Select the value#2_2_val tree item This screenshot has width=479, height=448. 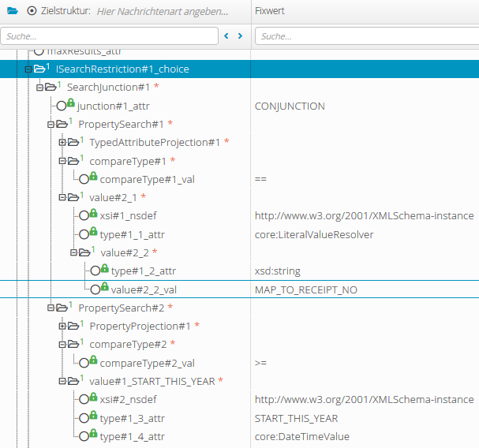[143, 290]
